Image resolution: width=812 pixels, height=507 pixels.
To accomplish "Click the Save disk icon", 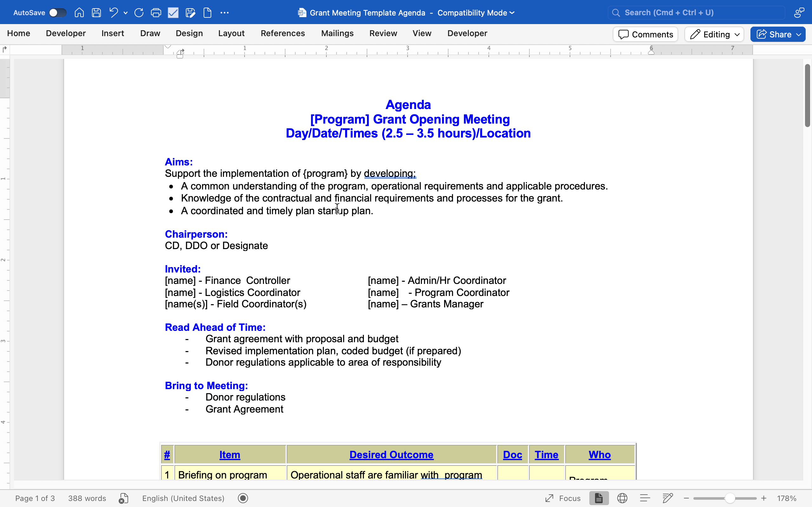I will [96, 13].
